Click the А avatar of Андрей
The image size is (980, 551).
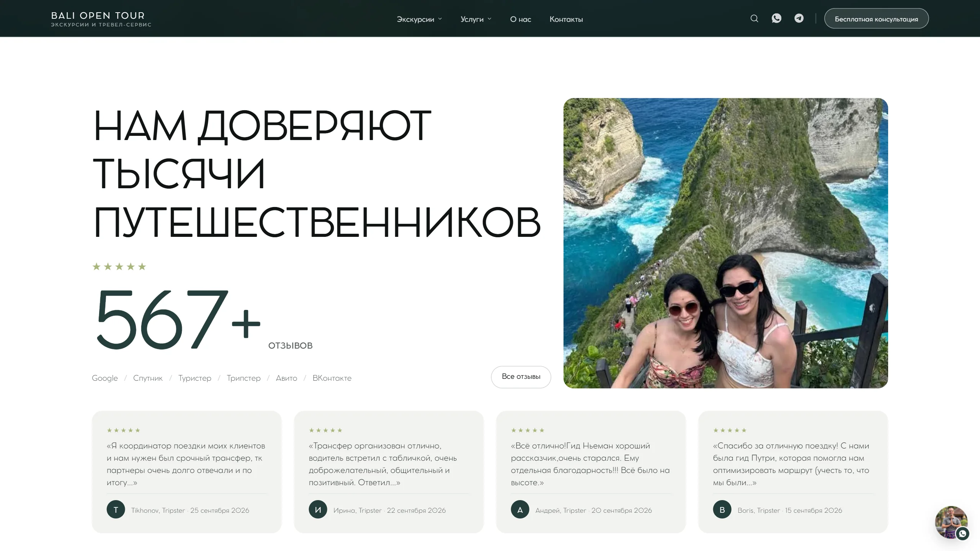tap(520, 510)
